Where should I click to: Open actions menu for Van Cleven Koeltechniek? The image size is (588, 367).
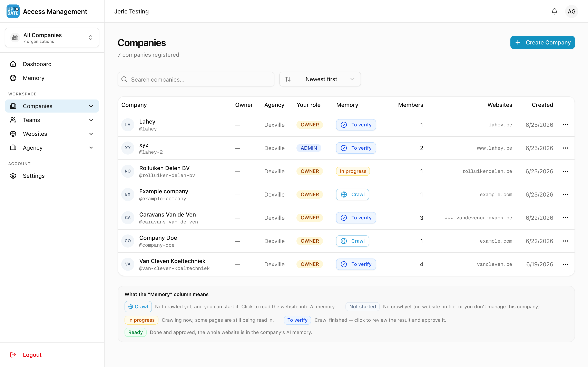tap(565, 264)
